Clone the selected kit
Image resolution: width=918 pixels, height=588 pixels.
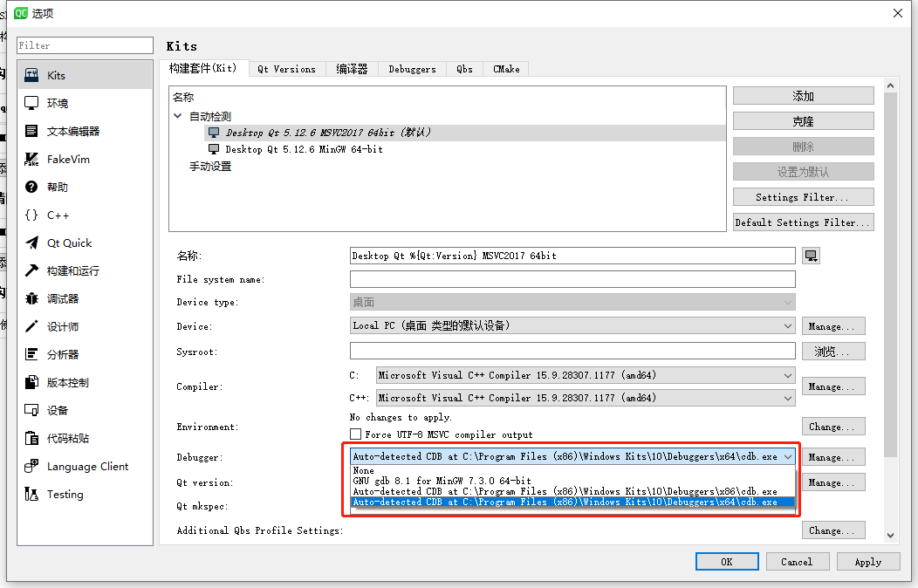pyautogui.click(x=802, y=120)
